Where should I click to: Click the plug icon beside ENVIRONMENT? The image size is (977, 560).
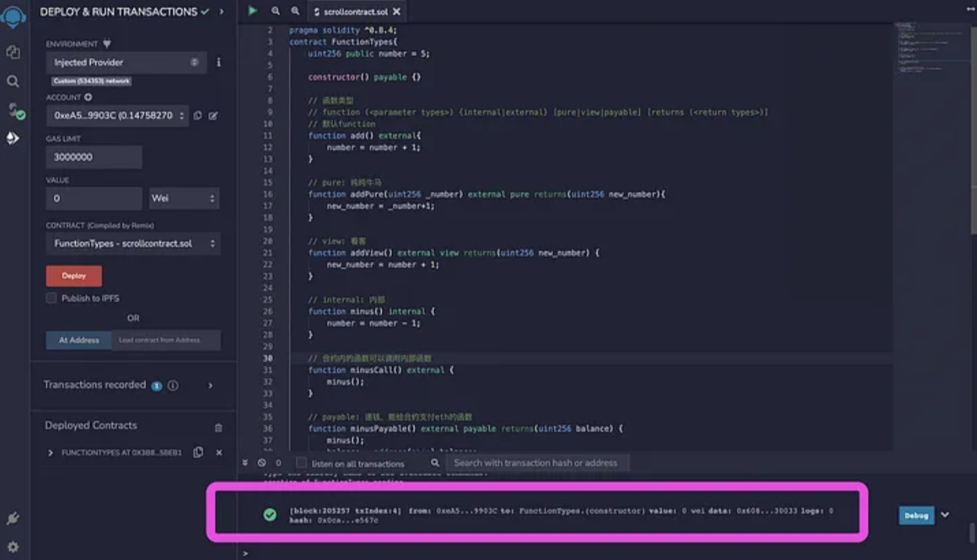point(106,44)
